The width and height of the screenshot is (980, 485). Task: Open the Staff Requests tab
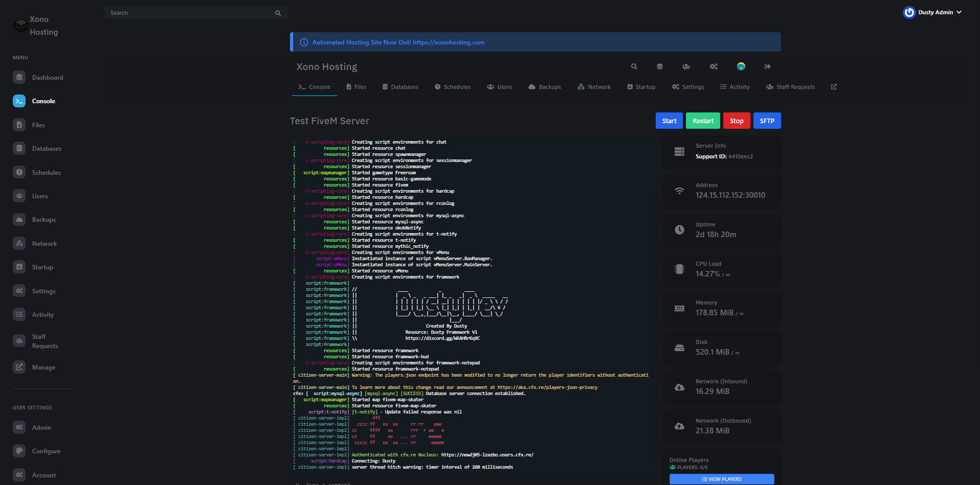tap(790, 87)
